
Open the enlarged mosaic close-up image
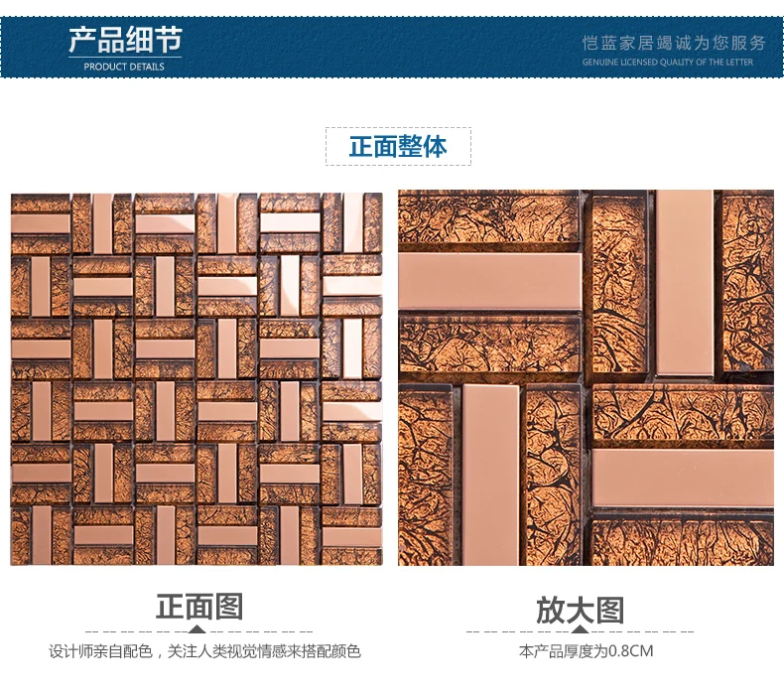(x=586, y=377)
